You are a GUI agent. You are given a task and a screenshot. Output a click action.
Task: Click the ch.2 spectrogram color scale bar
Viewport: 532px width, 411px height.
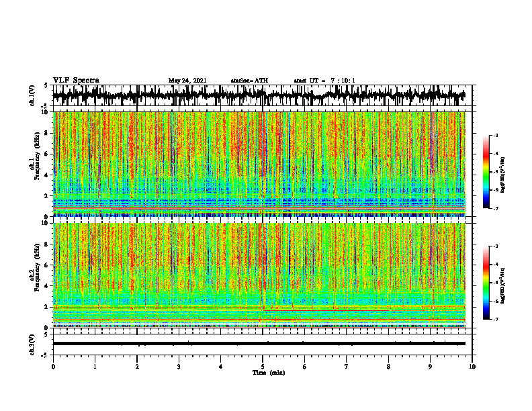tap(486, 283)
